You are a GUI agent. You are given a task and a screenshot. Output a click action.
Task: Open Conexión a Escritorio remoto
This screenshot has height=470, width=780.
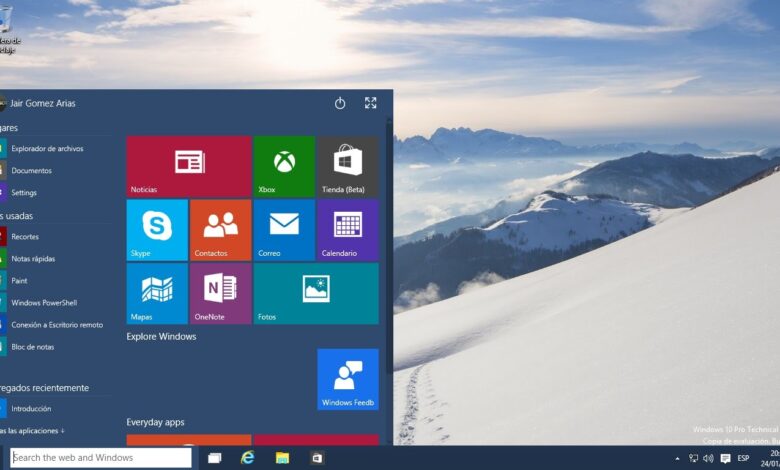tap(55, 325)
